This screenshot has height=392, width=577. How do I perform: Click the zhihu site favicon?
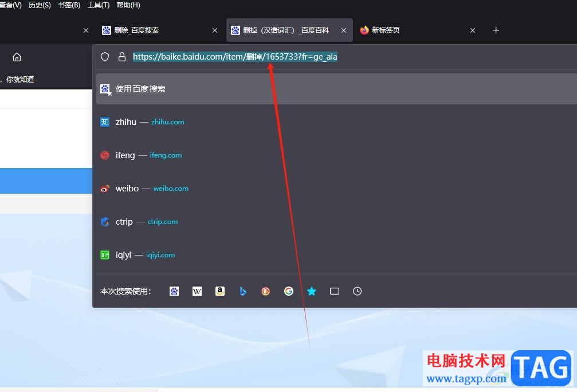(x=105, y=122)
